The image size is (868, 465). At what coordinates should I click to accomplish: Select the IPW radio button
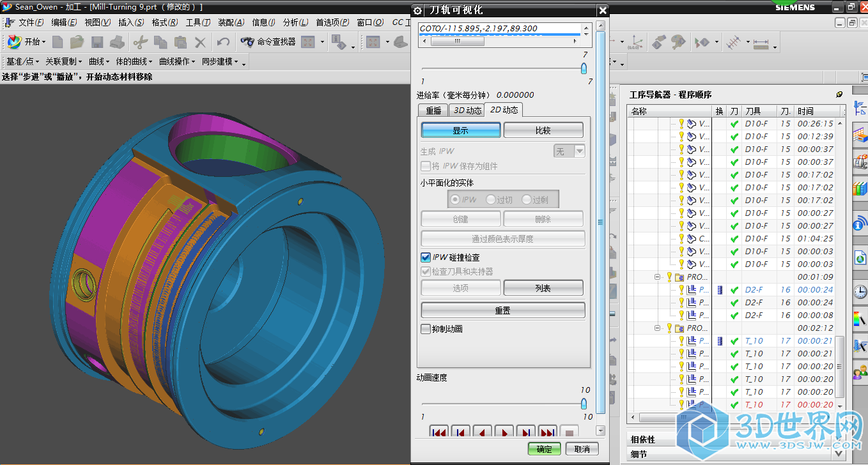pyautogui.click(x=455, y=200)
